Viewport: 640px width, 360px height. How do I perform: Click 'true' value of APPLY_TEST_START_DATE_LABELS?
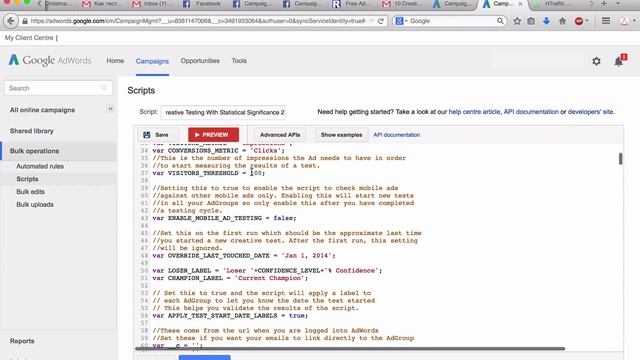click(297, 316)
